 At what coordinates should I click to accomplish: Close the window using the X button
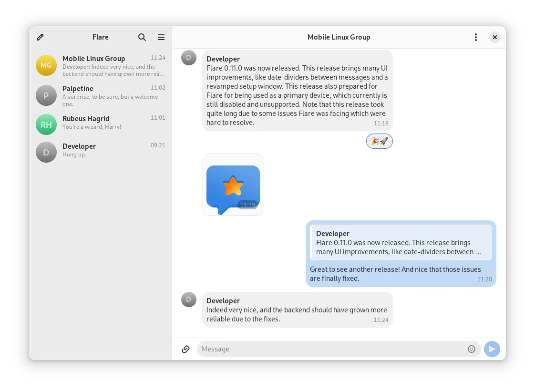pos(495,37)
